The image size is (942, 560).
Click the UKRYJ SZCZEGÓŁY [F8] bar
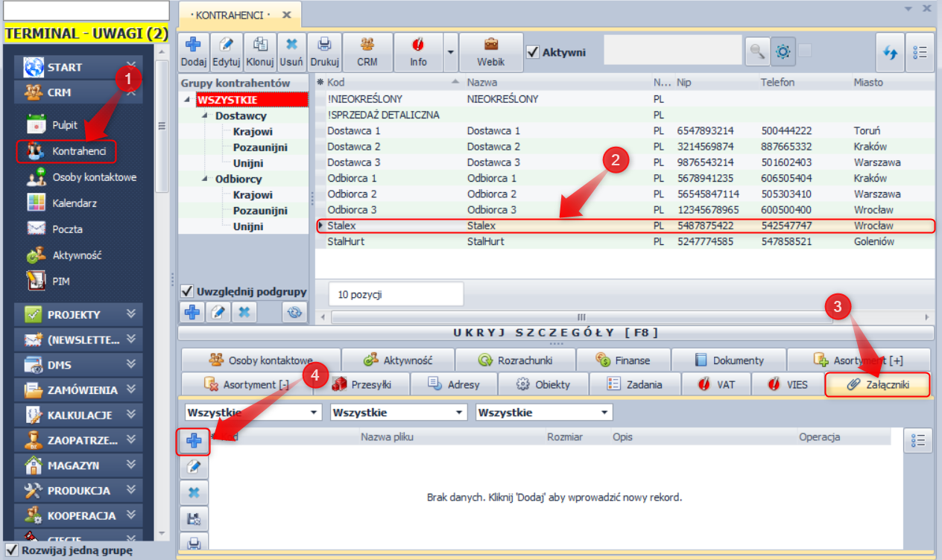[555, 333]
